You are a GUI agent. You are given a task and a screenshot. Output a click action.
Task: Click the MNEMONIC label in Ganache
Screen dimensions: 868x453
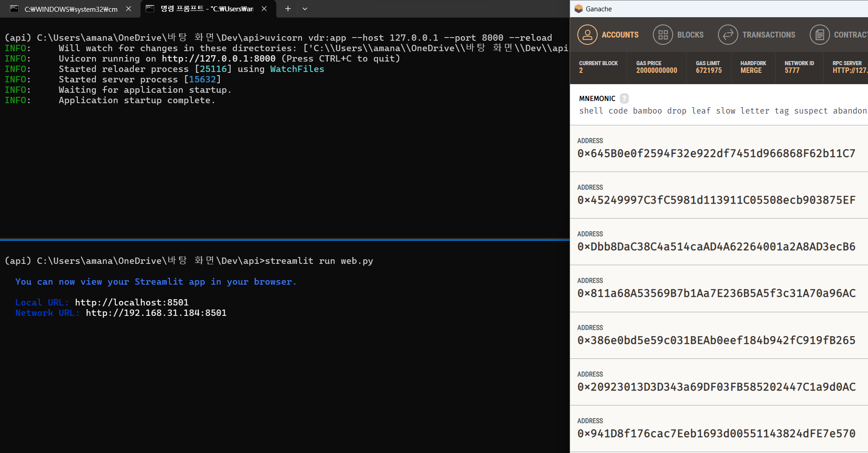pyautogui.click(x=597, y=99)
